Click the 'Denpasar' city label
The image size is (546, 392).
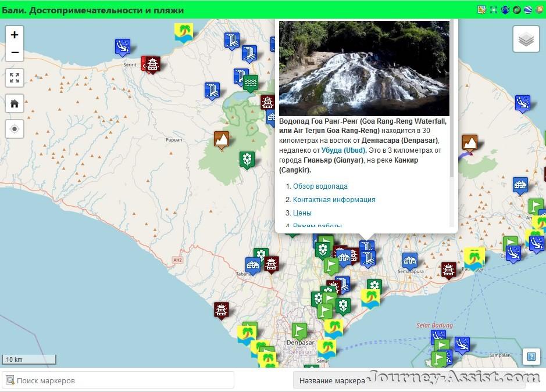tap(300, 343)
